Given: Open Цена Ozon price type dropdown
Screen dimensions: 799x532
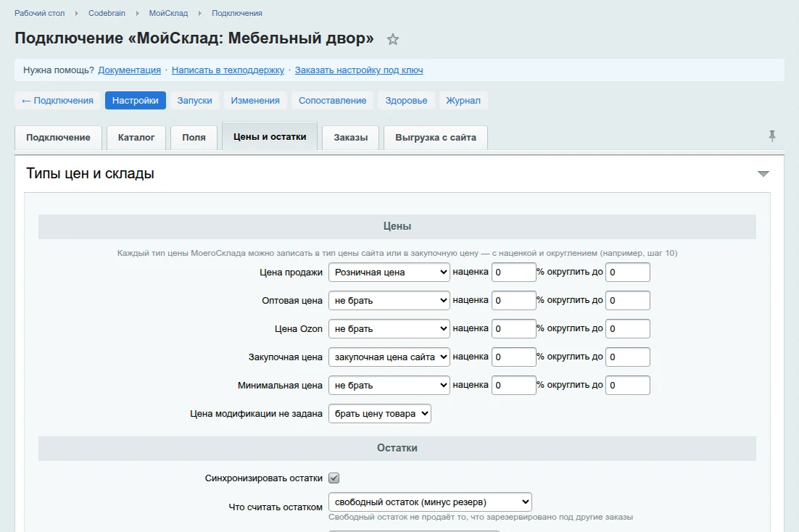Looking at the screenshot, I should point(389,328).
